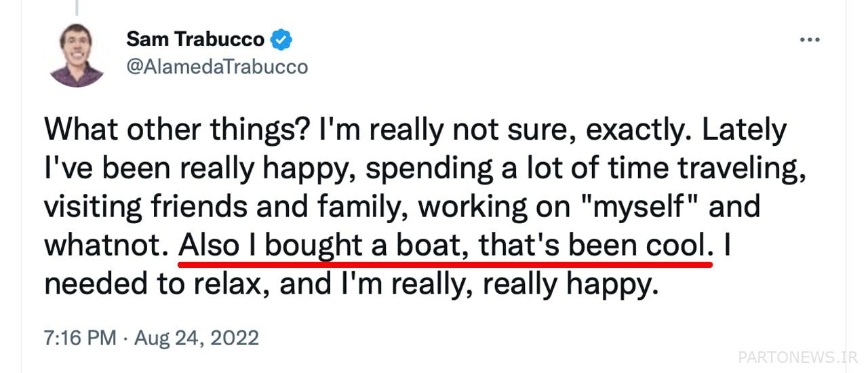868x373 pixels.
Task: Open the @AlamedaTrabucco handle link
Action: [217, 66]
